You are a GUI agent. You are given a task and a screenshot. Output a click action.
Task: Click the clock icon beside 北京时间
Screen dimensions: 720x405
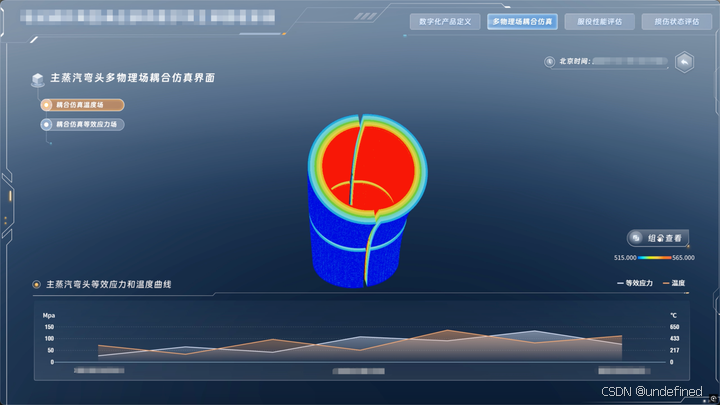[549, 62]
